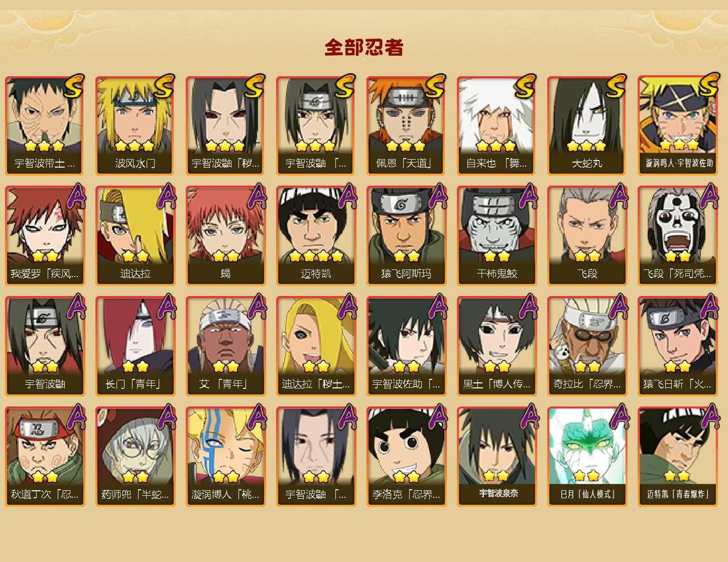
Task: Open the 飞段 ninja card
Action: (x=587, y=236)
